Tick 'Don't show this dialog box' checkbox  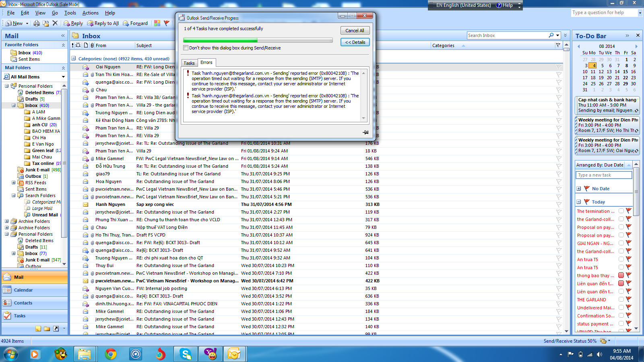[186, 48]
